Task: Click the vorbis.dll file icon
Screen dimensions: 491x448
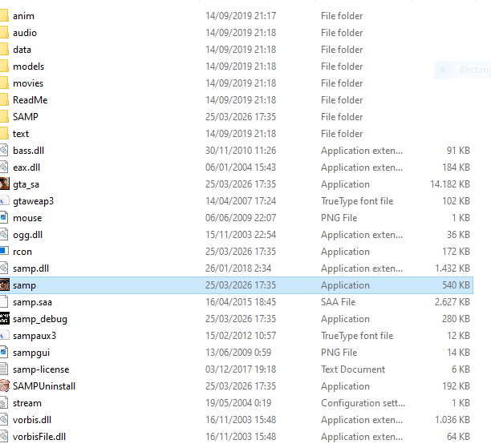Action: point(4,419)
